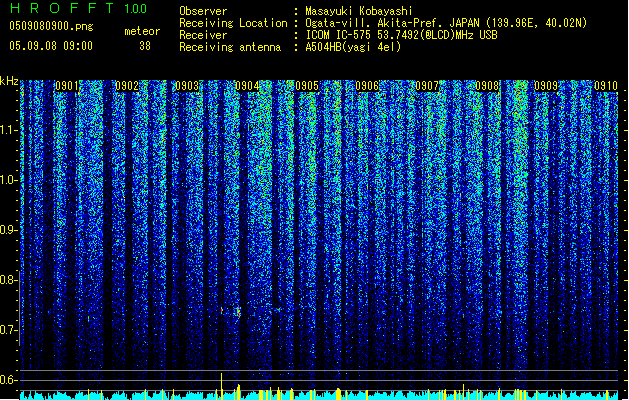Image resolution: width=629 pixels, height=400 pixels.
Task: Click the Observer label
Action: click(x=203, y=11)
